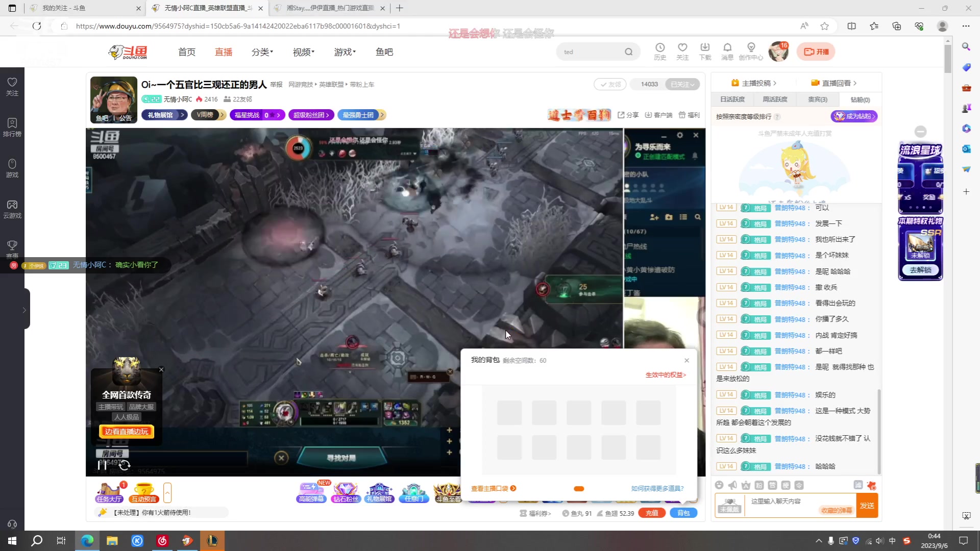Viewport: 980px width, 551px height.
Task: Toggle the 滤 chat filter button
Action: pyautogui.click(x=858, y=485)
